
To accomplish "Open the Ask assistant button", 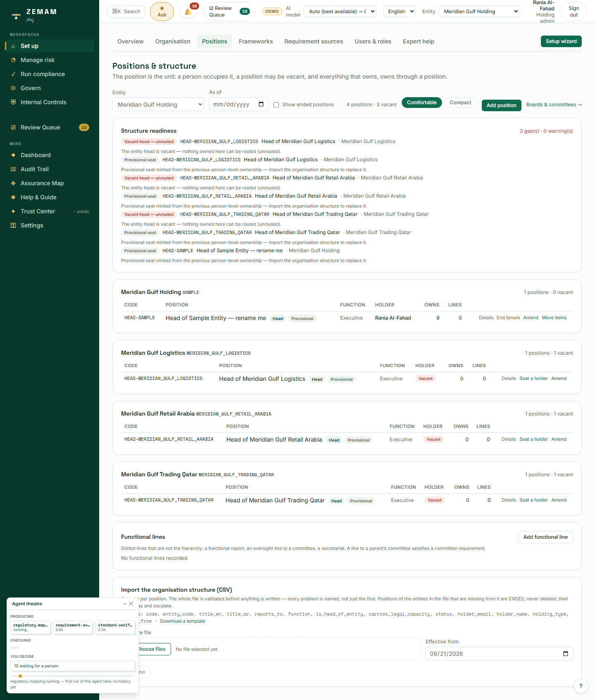I will (x=162, y=12).
